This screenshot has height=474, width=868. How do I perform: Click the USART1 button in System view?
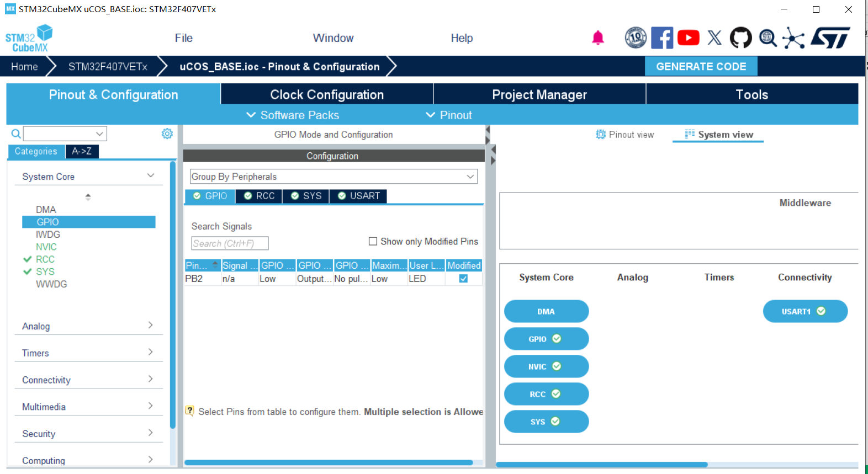805,311
